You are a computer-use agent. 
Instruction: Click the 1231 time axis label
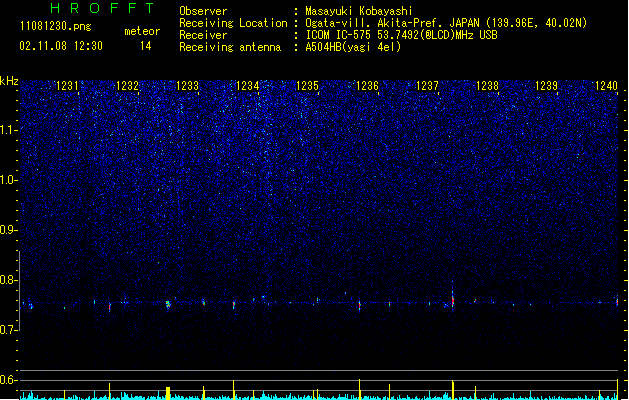[67, 86]
